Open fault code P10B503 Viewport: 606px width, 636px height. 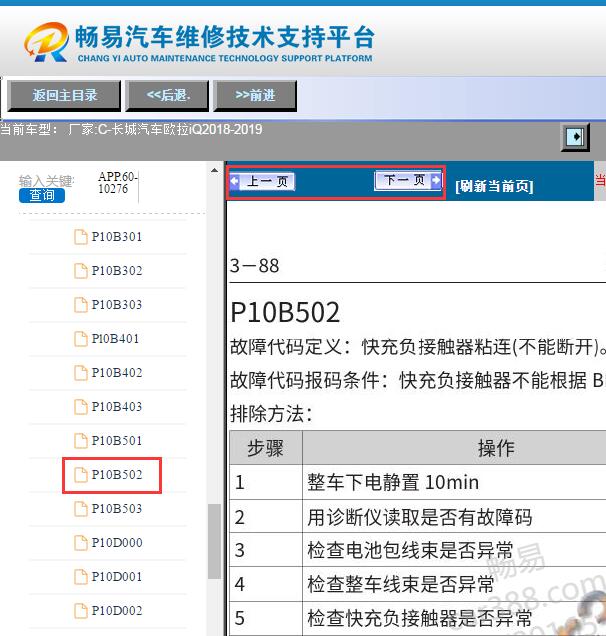coord(117,509)
